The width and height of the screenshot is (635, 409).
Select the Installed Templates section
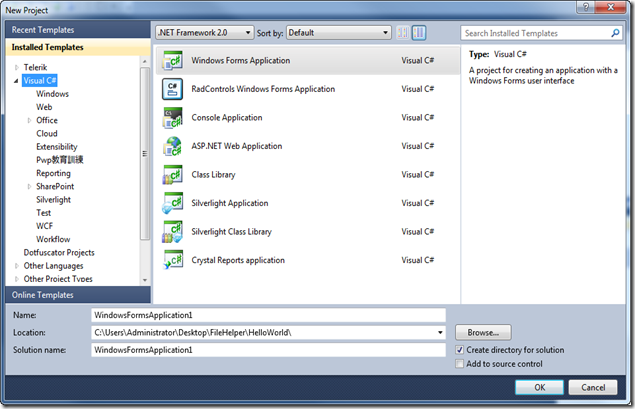(x=78, y=47)
